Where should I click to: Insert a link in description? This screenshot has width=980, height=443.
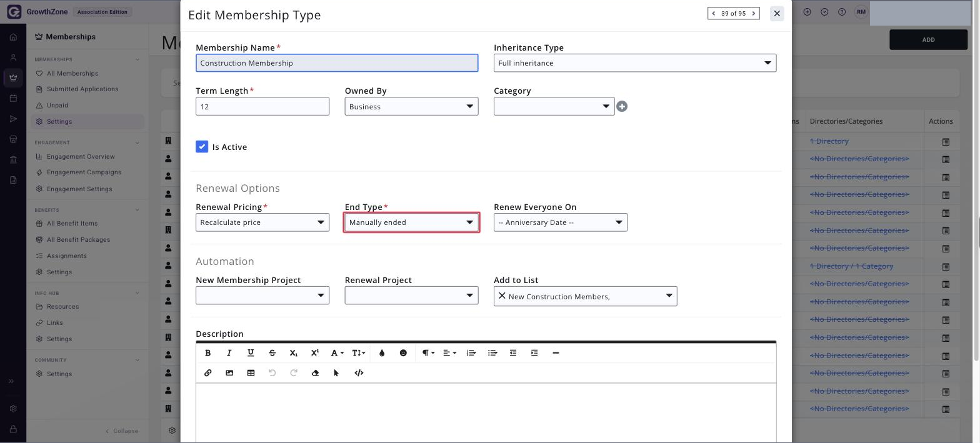[208, 373]
